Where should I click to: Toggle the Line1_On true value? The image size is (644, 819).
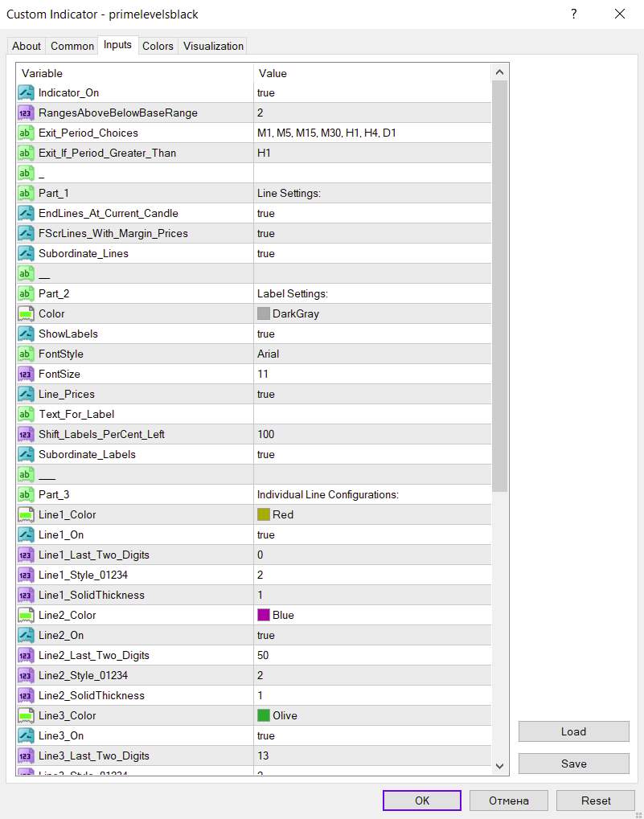click(x=266, y=534)
